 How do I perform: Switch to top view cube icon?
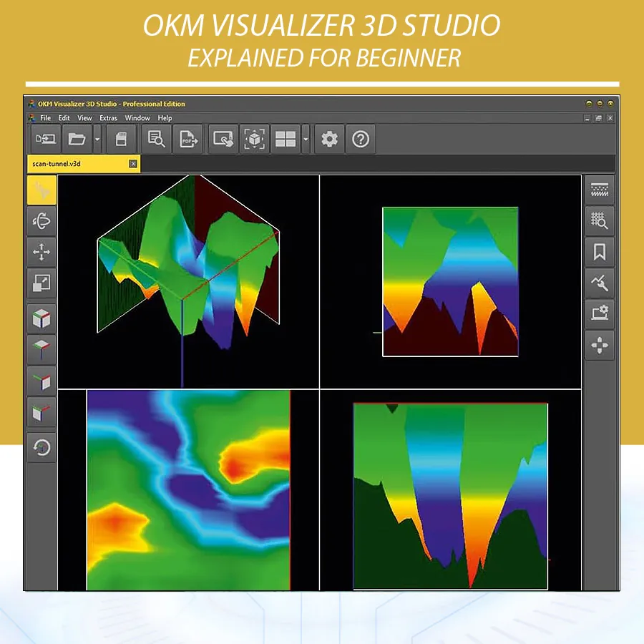click(42, 350)
